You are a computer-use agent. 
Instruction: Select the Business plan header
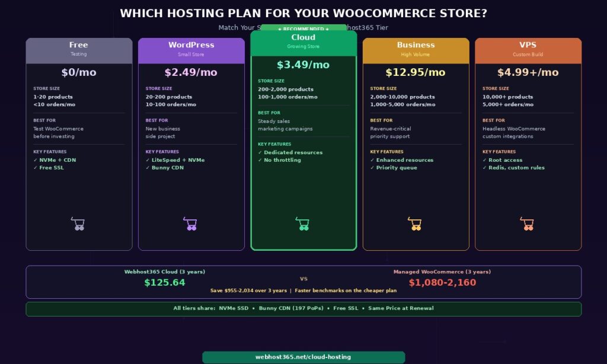coord(416,51)
